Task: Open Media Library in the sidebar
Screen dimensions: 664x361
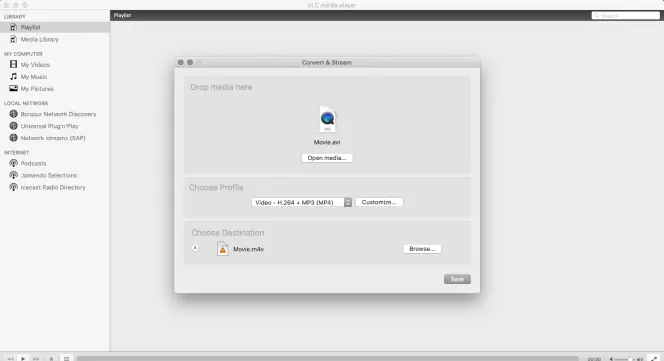Action: 55,39
